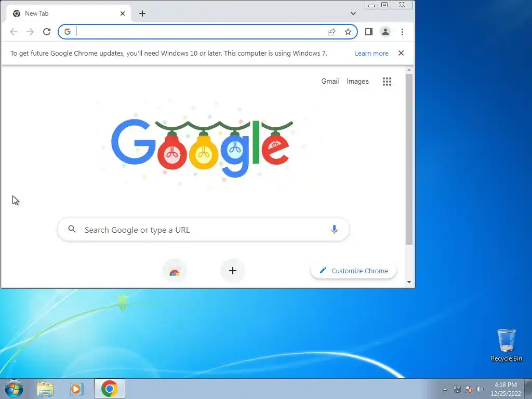This screenshot has height=399, width=532.
Task: Open a new browser tab
Action: click(x=142, y=14)
